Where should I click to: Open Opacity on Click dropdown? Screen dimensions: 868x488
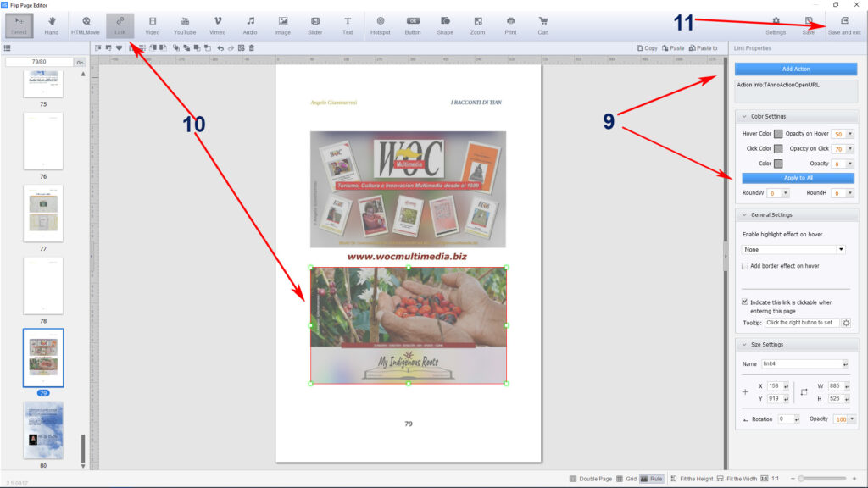(x=850, y=149)
